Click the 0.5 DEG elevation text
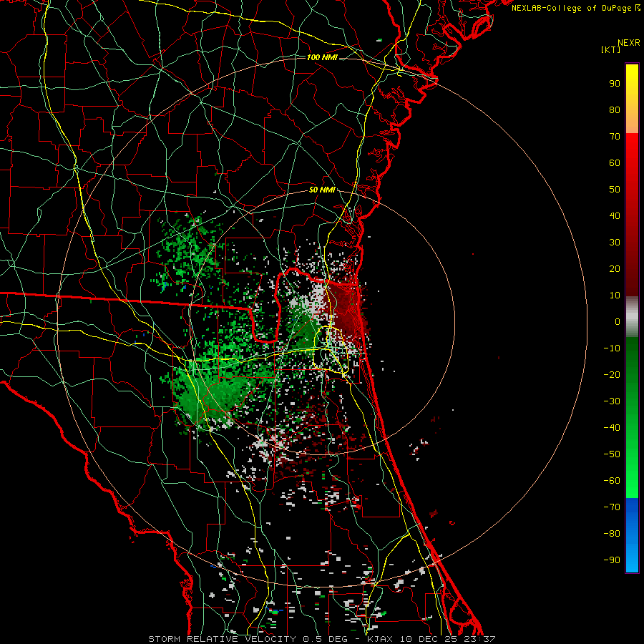 click(324, 639)
